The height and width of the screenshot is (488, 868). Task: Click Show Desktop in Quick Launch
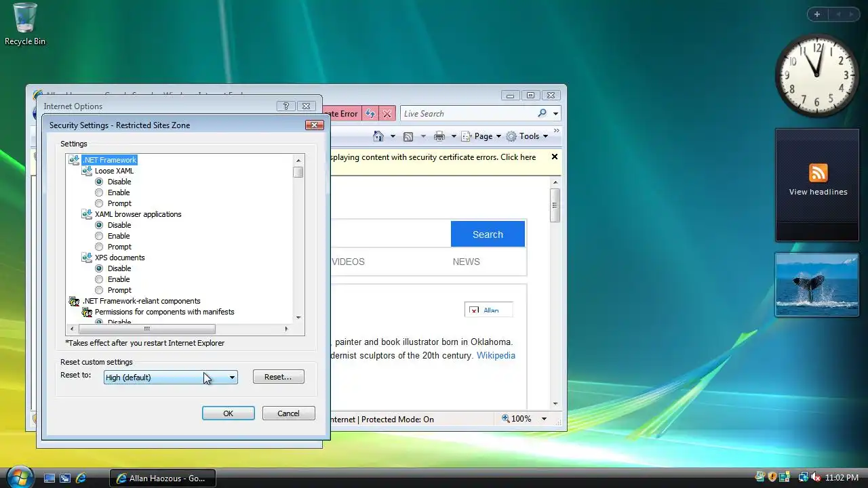[x=50, y=478]
